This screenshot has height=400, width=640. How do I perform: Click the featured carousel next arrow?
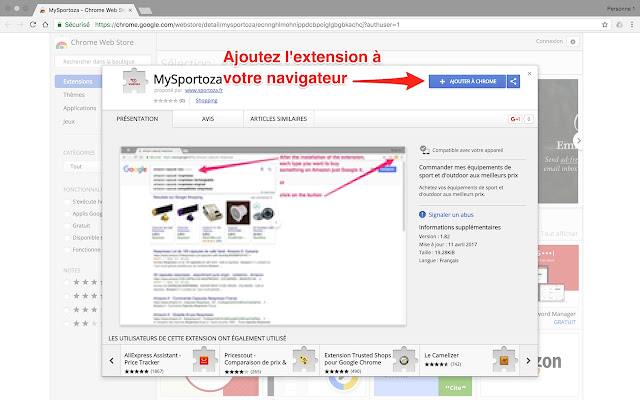(x=578, y=140)
